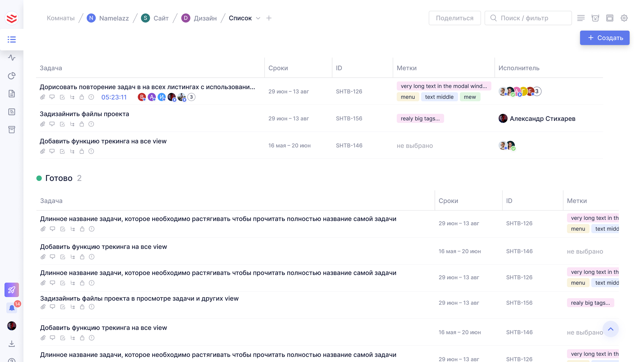Image resolution: width=644 pixels, height=362 pixels.
Task: Expand the 3 more assignees counter
Action: pyautogui.click(x=537, y=91)
